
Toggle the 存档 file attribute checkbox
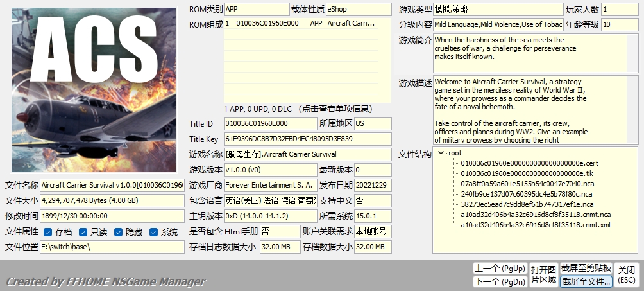(47, 232)
